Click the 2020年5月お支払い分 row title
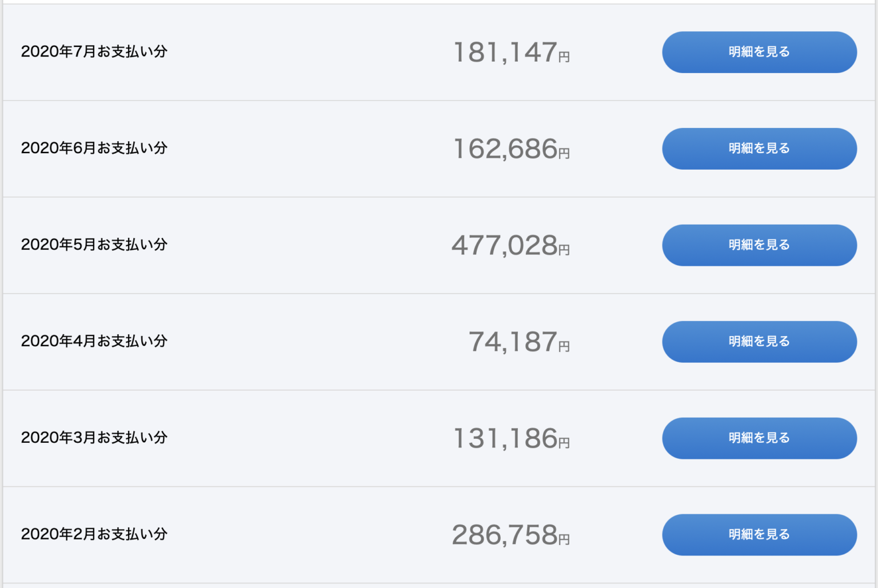Screen dimensions: 878x588 (x=94, y=245)
